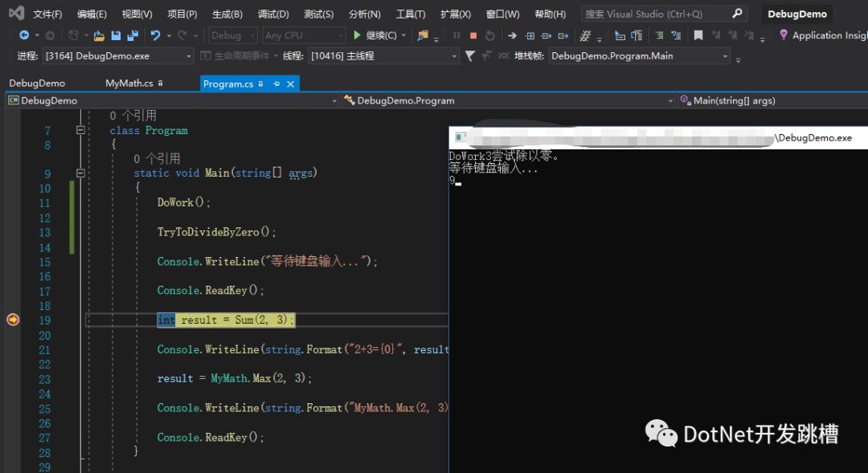
Task: Open the 文件(F) menu
Action: click(47, 14)
